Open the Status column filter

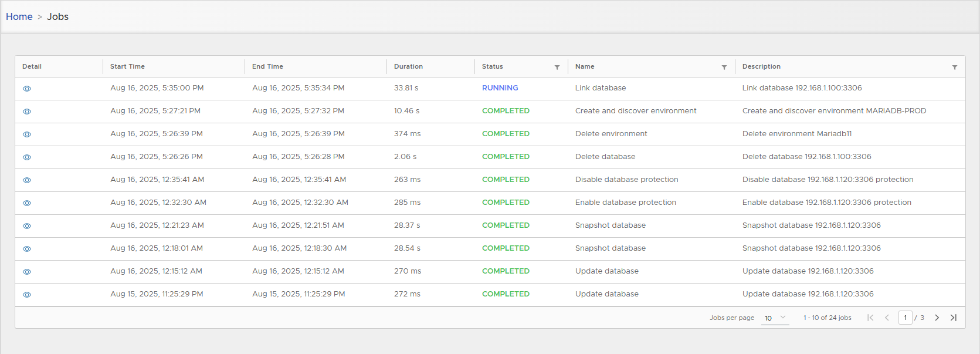pyautogui.click(x=557, y=68)
